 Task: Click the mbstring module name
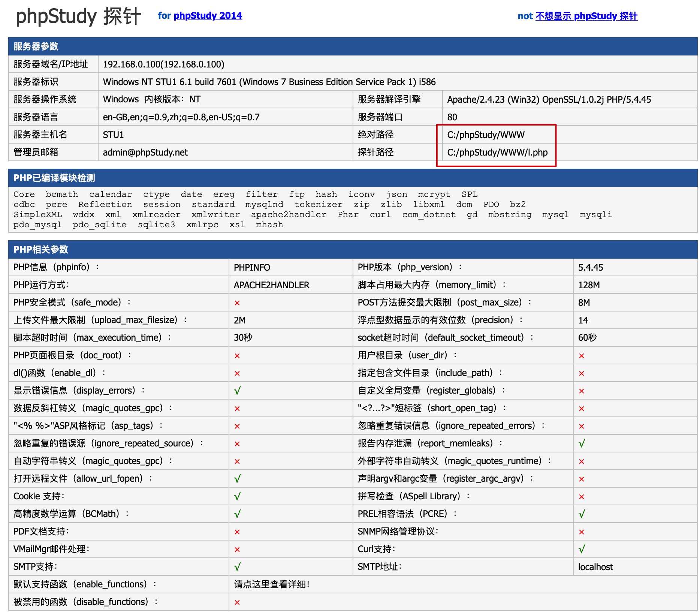coord(510,214)
